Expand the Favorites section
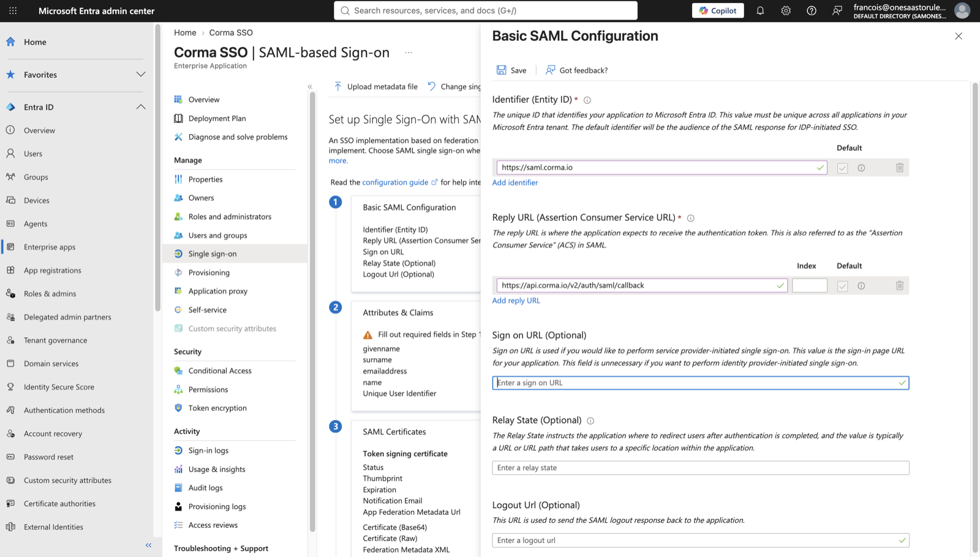980x557 pixels. tap(140, 75)
